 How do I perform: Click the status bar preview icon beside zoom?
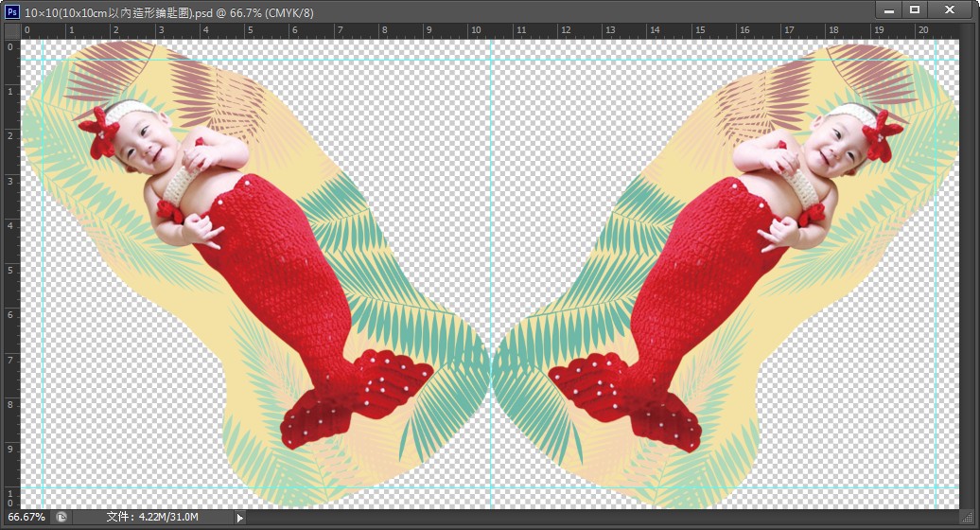[x=61, y=517]
